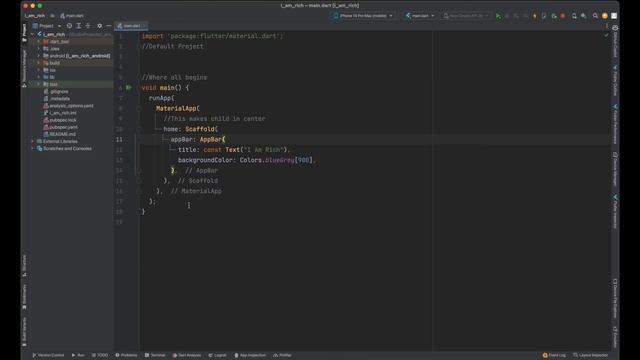Click on Colors.blueGrey[900] value
The image size is (640, 360).
pyautogui.click(x=276, y=160)
